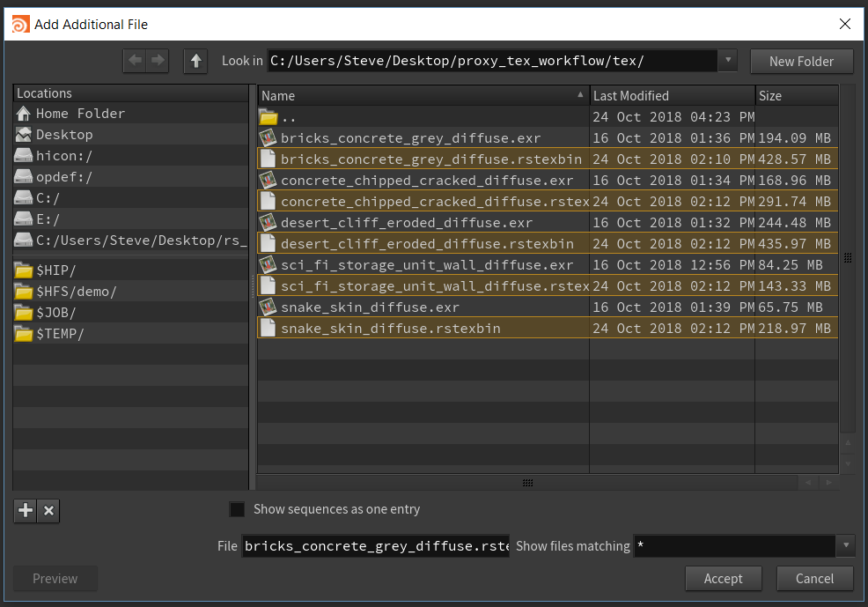Open the Look in path dropdown
The width and height of the screenshot is (868, 607).
(x=727, y=61)
